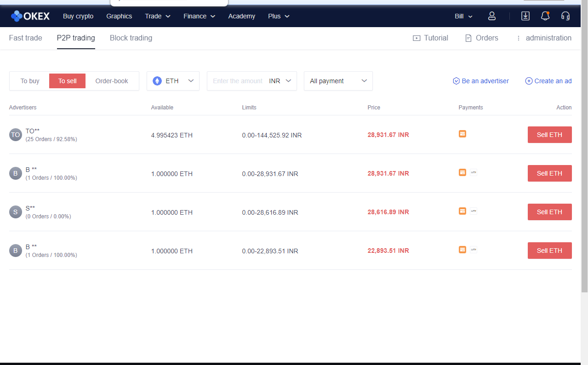The height and width of the screenshot is (365, 588).
Task: Open the headset support icon
Action: tap(565, 16)
